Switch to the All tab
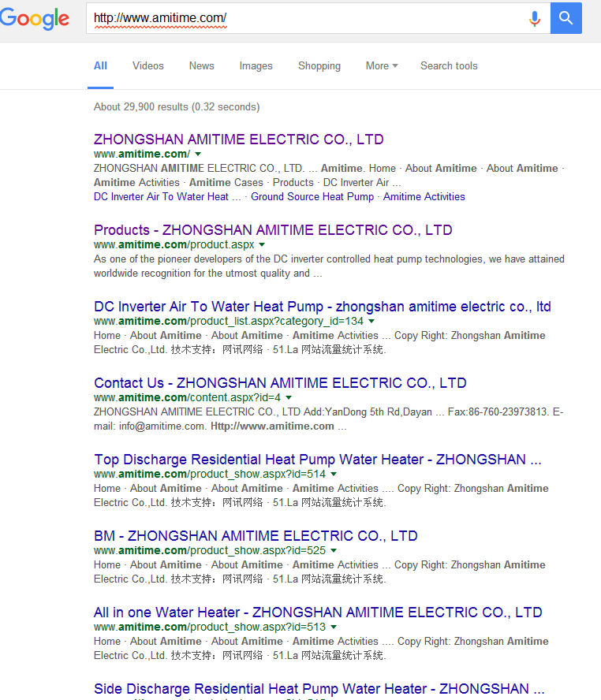The width and height of the screenshot is (601, 700). coord(100,66)
